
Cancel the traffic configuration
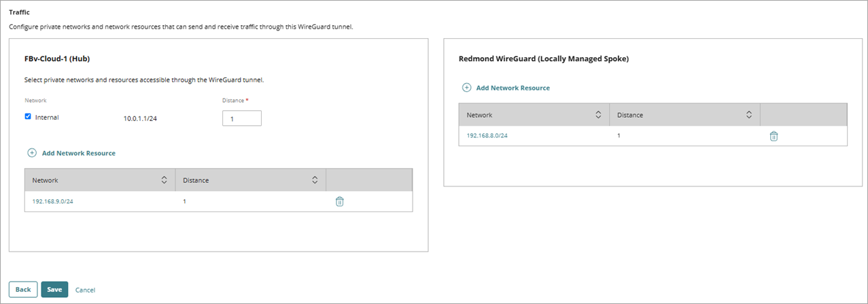pyautogui.click(x=85, y=290)
